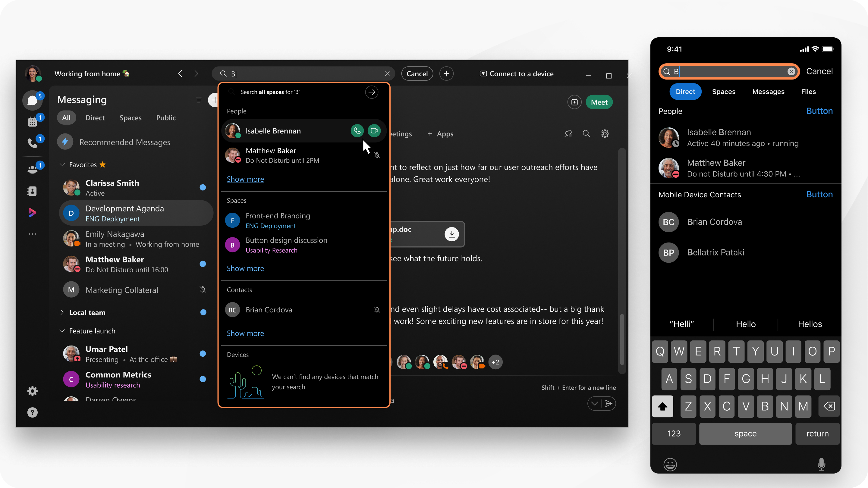Click the search input field in desktop header
Viewport: 868px width, 488px height.
(305, 73)
